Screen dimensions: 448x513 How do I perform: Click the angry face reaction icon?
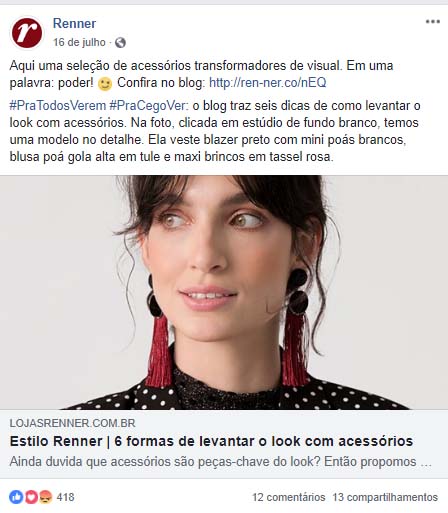[46, 497]
